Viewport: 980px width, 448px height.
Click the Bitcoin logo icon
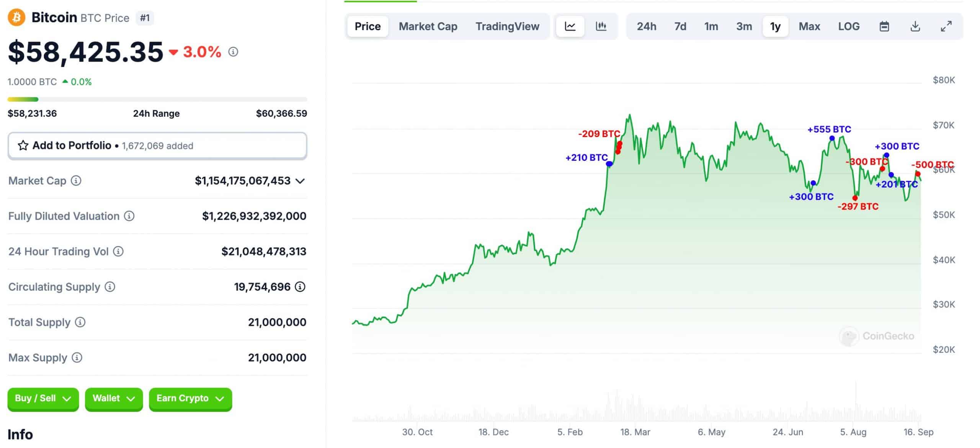16,17
